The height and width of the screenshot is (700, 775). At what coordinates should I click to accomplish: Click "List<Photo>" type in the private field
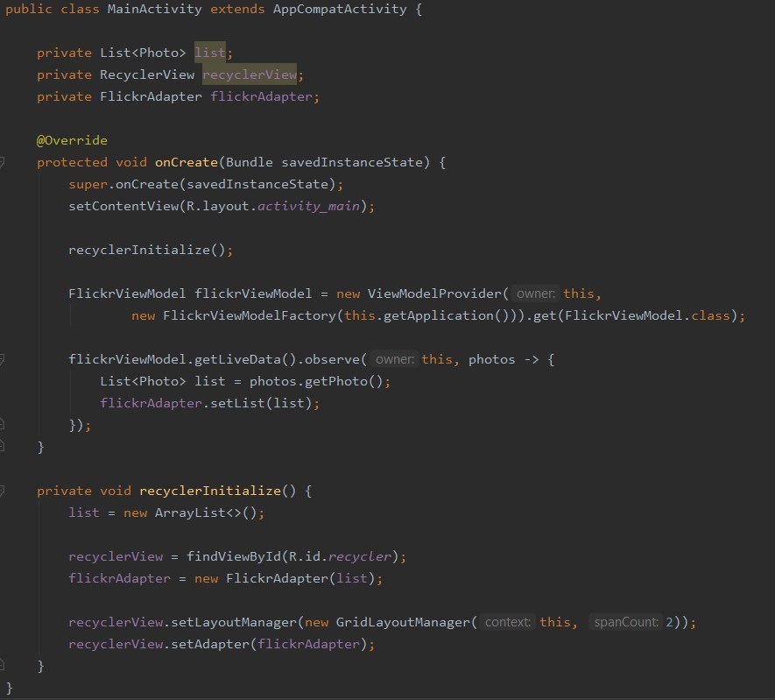pos(143,53)
